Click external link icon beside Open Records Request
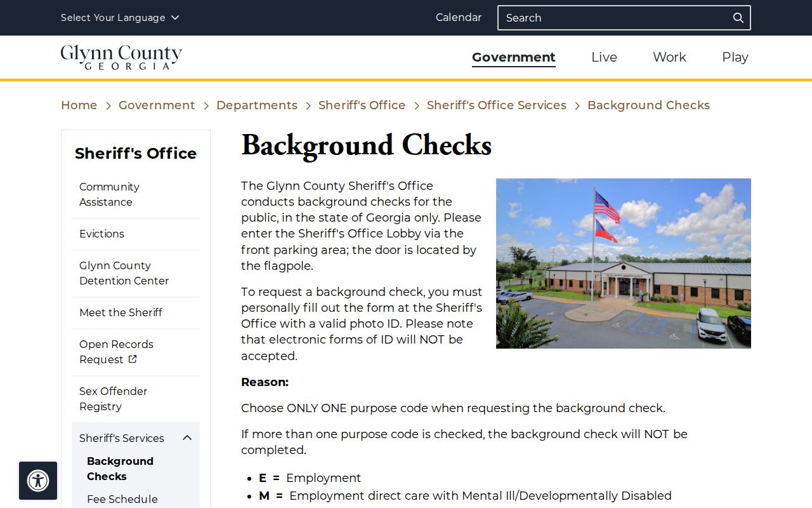 point(133,359)
